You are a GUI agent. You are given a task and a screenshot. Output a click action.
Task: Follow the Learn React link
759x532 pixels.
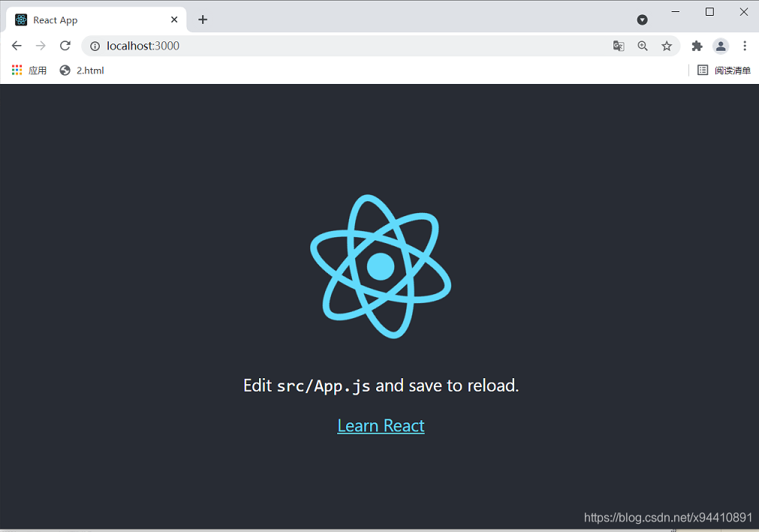tap(381, 425)
